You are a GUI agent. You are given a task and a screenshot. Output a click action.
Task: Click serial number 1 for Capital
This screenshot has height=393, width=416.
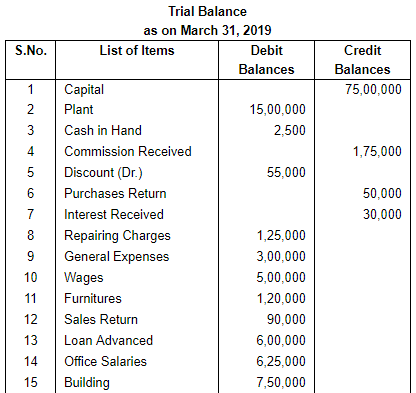(x=31, y=89)
